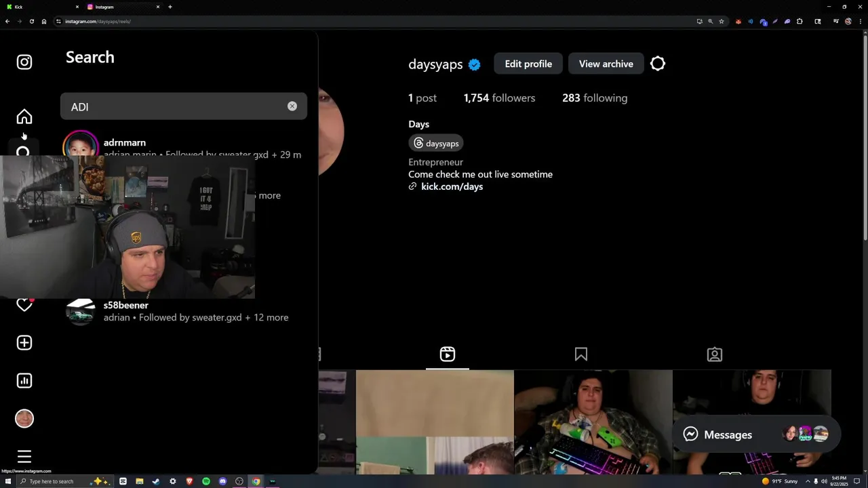Open volume control in system tray
868x488 pixels.
point(824,481)
